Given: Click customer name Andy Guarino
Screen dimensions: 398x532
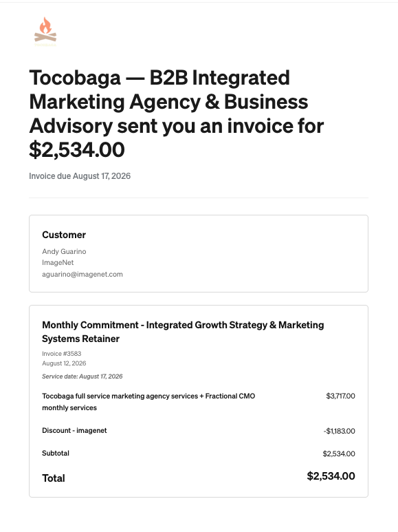Looking at the screenshot, I should coord(64,251).
